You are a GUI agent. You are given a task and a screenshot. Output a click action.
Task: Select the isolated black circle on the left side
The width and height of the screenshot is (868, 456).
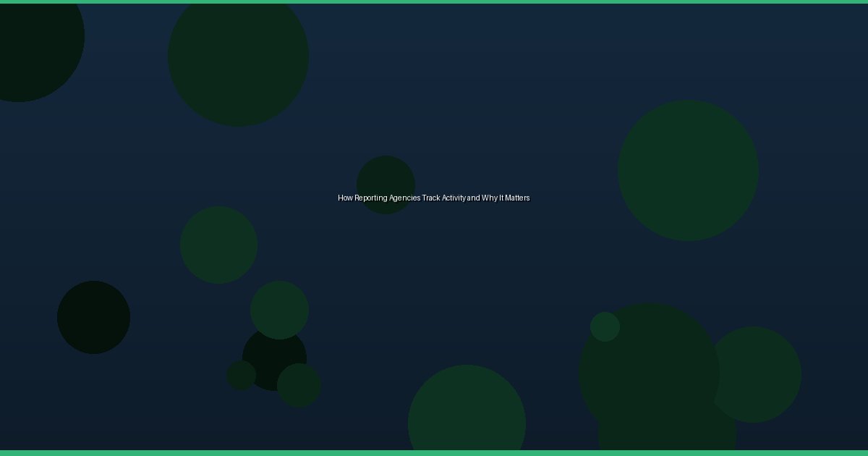click(x=93, y=317)
